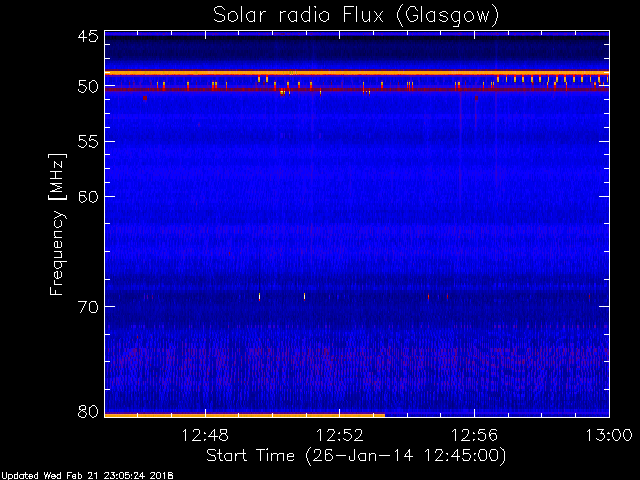This screenshot has height=480, width=640.
Task: Click the 60 frequency tick label
Action: (88, 197)
